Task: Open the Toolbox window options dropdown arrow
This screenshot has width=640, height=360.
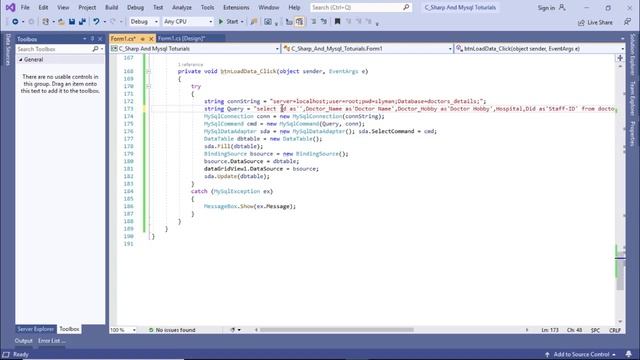Action: point(84,39)
